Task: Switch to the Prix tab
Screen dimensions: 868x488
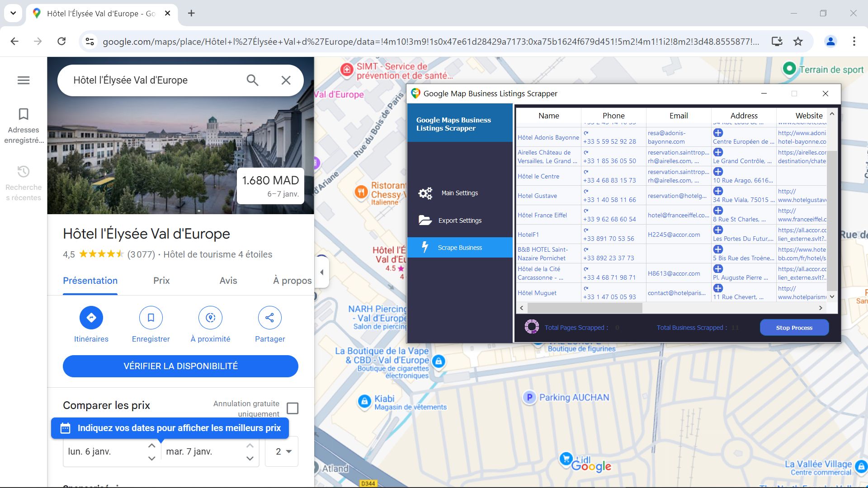Action: [x=161, y=281]
